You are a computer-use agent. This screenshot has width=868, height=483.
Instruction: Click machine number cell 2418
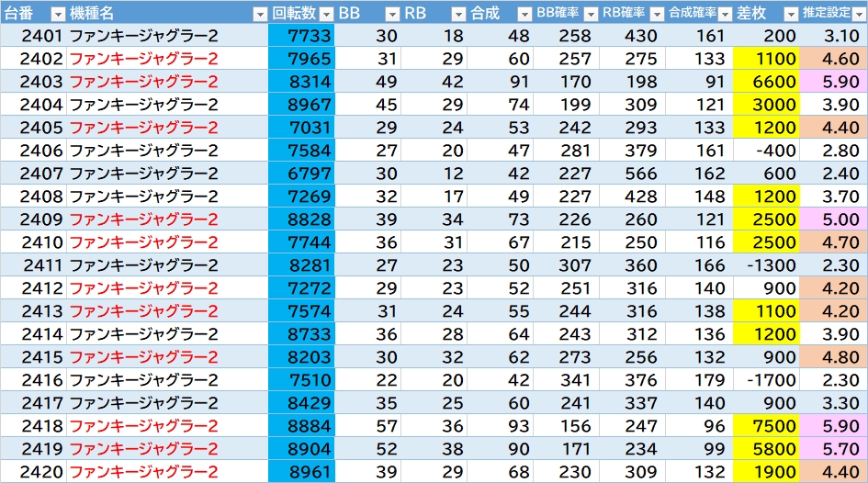(33, 425)
